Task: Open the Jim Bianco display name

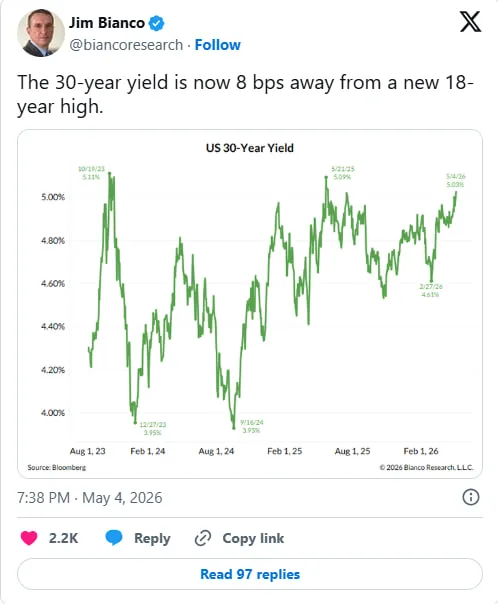Action: coord(107,23)
